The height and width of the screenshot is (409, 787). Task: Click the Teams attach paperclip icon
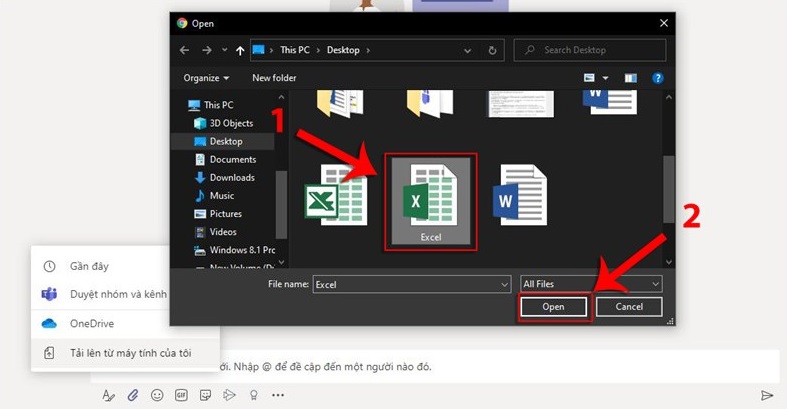tap(133, 395)
